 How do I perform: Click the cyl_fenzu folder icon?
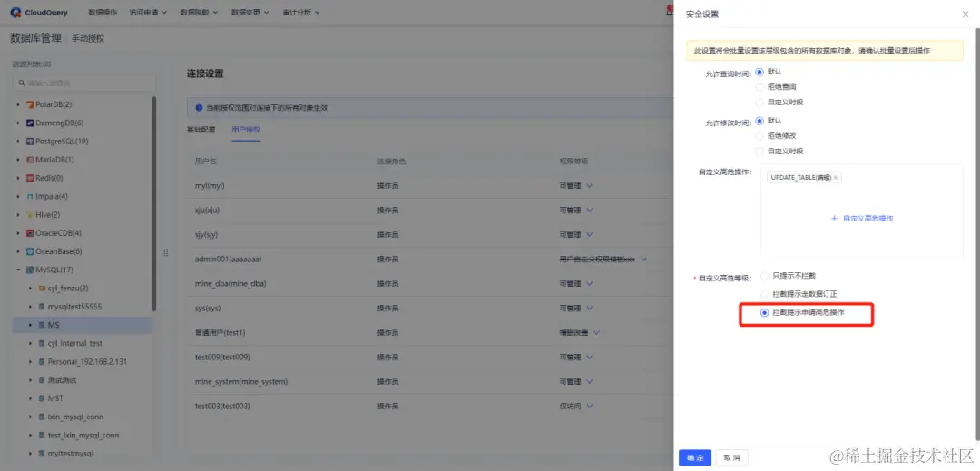pyautogui.click(x=42, y=289)
